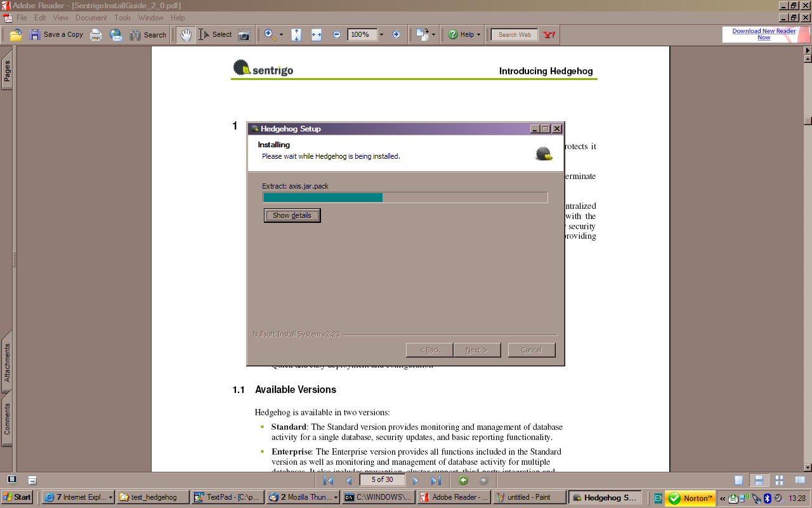Open the Attachments side tab
The height and width of the screenshot is (508, 812).
coord(7,363)
